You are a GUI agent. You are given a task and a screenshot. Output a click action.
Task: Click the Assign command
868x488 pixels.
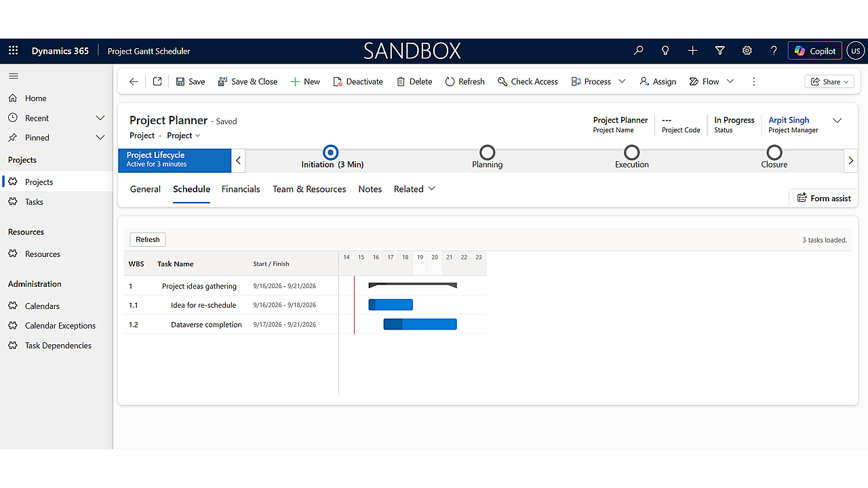(x=658, y=81)
